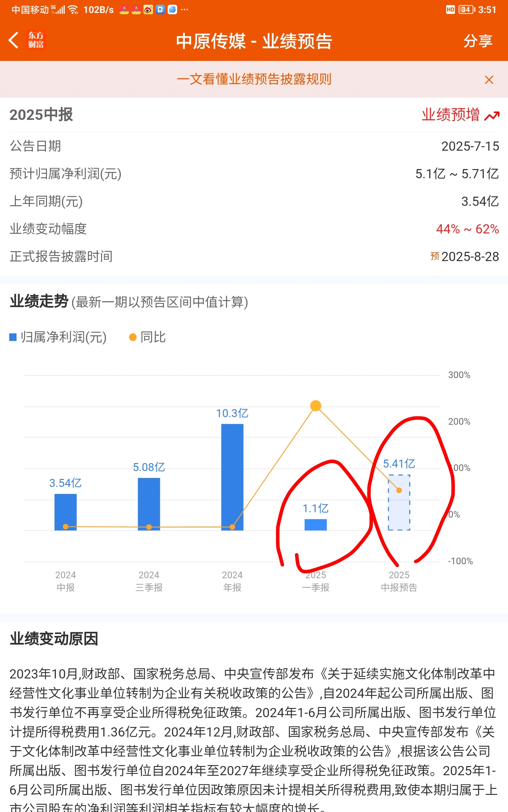Tap the 分享 share button
The image size is (508, 812).
click(x=478, y=41)
